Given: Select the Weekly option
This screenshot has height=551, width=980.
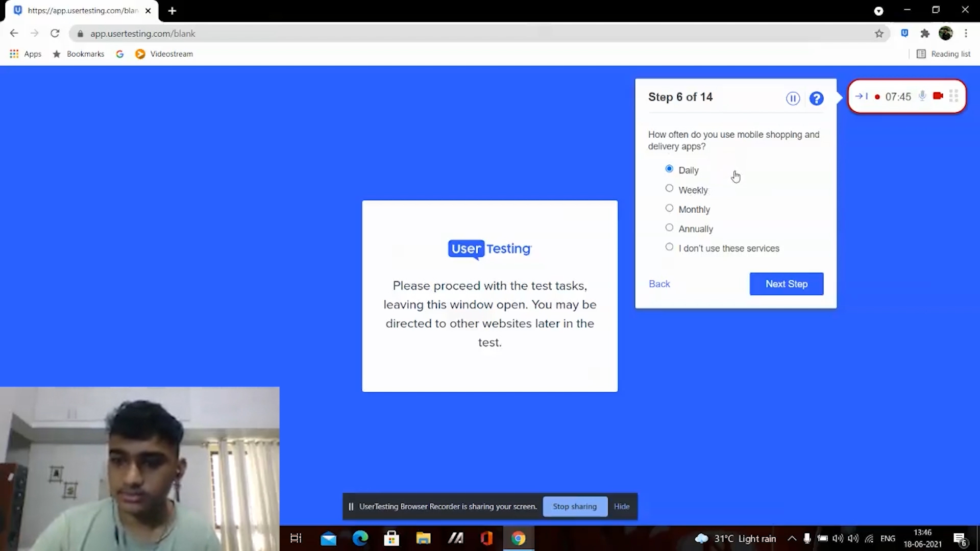Looking at the screenshot, I should (669, 189).
